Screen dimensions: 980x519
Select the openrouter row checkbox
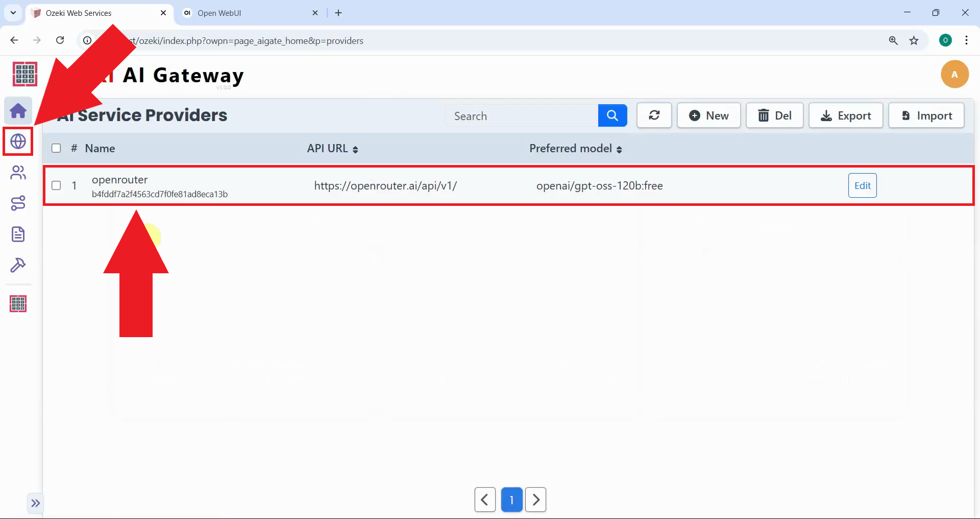point(56,185)
